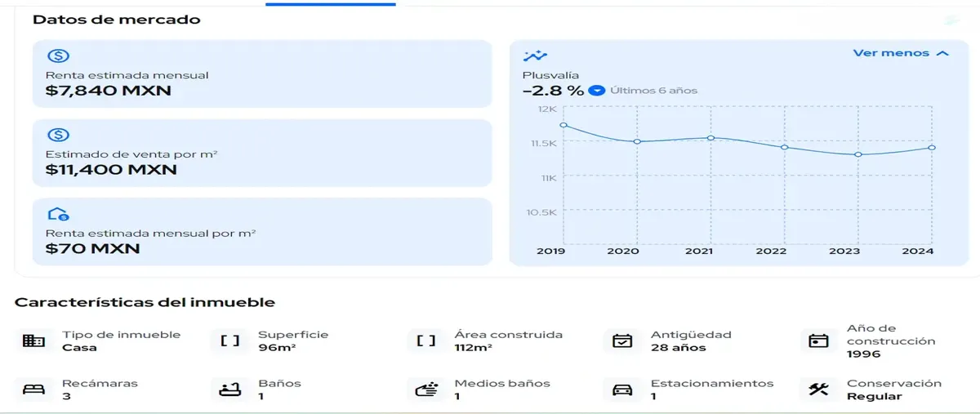Select the 2023 data point on chart

(858, 154)
